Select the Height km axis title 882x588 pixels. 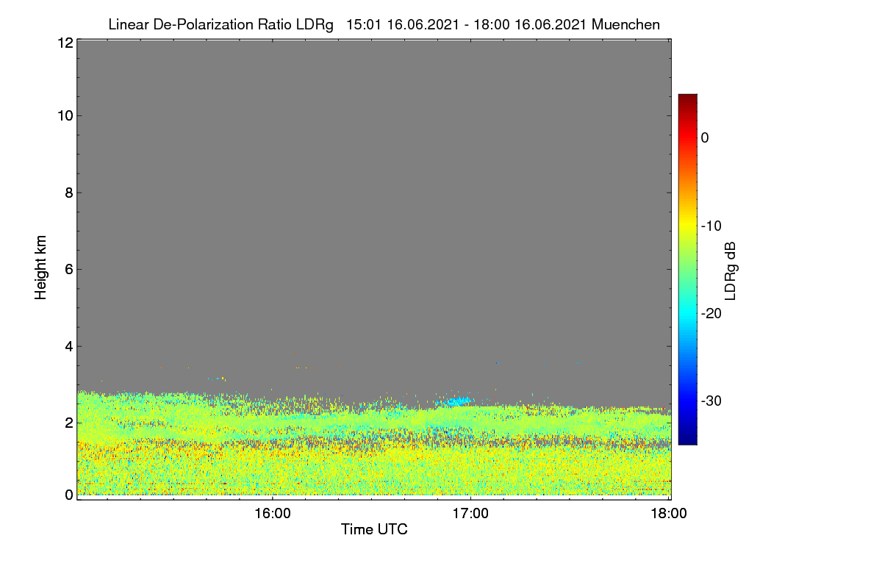pyautogui.click(x=41, y=268)
